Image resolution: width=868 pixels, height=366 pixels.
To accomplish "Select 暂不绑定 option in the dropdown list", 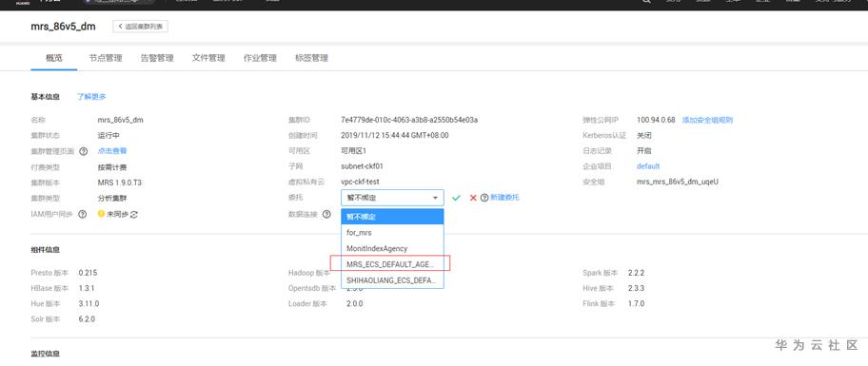I will tap(392, 217).
